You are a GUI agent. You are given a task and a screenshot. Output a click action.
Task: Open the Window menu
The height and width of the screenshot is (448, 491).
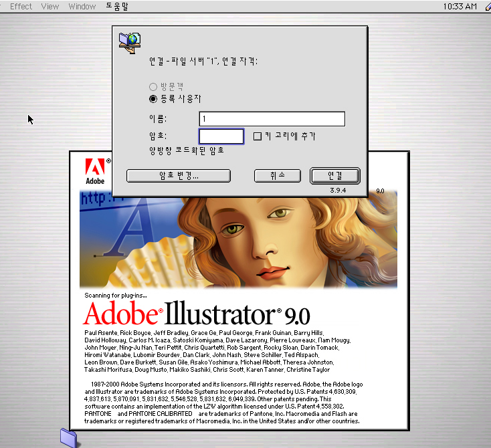pos(82,6)
